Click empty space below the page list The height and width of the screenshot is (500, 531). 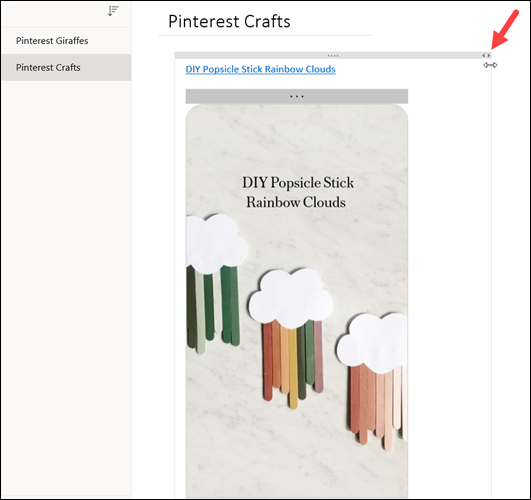66,288
